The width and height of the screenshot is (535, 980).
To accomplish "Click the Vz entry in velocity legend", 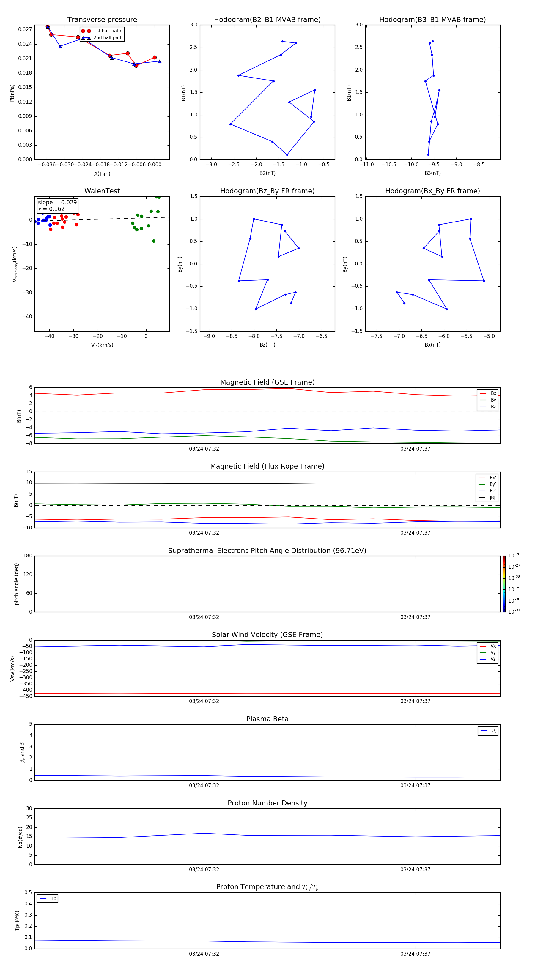I will (x=488, y=659).
